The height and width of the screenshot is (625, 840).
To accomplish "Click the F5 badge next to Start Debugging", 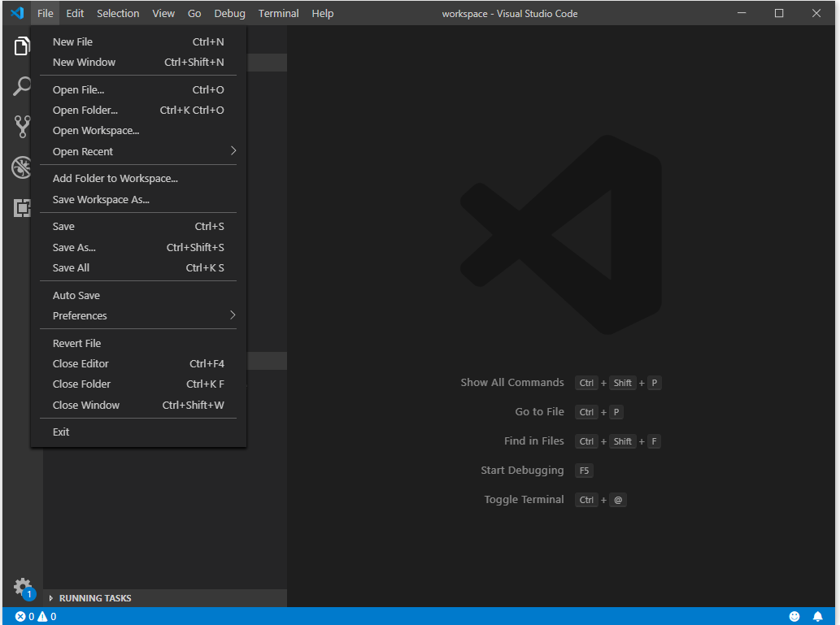I will (x=584, y=470).
